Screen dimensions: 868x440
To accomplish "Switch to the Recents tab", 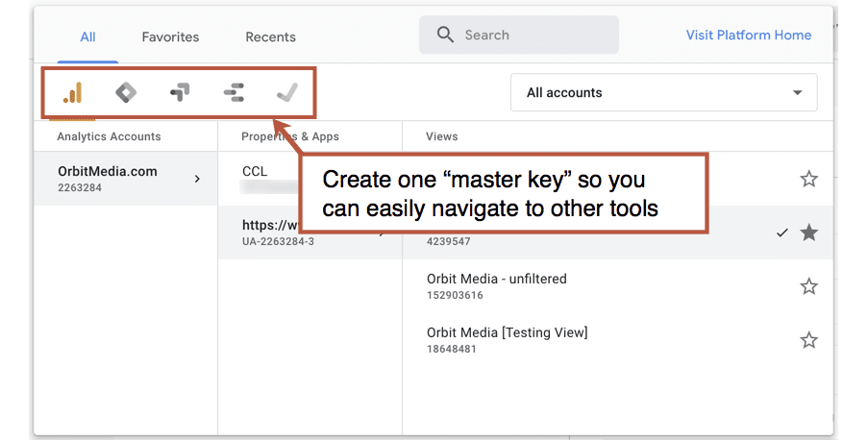I will [x=271, y=37].
